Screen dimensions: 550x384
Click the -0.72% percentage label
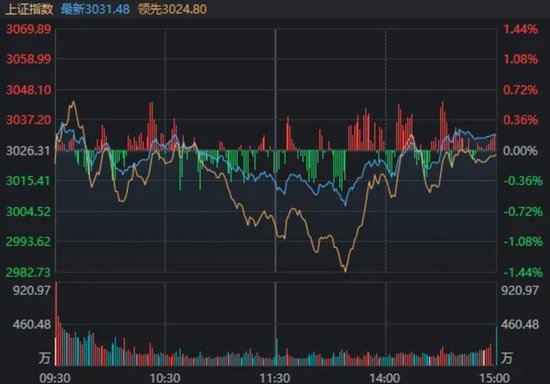point(523,211)
